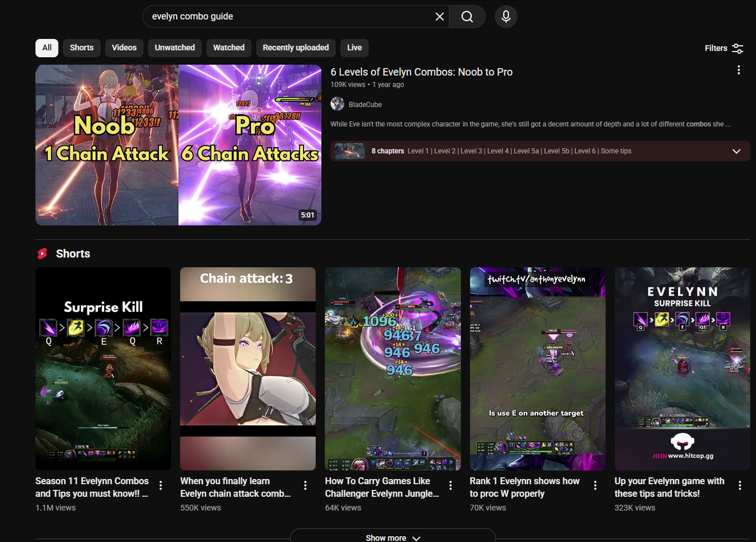
Task: Open Up your Evelynn game title
Action: click(x=670, y=488)
